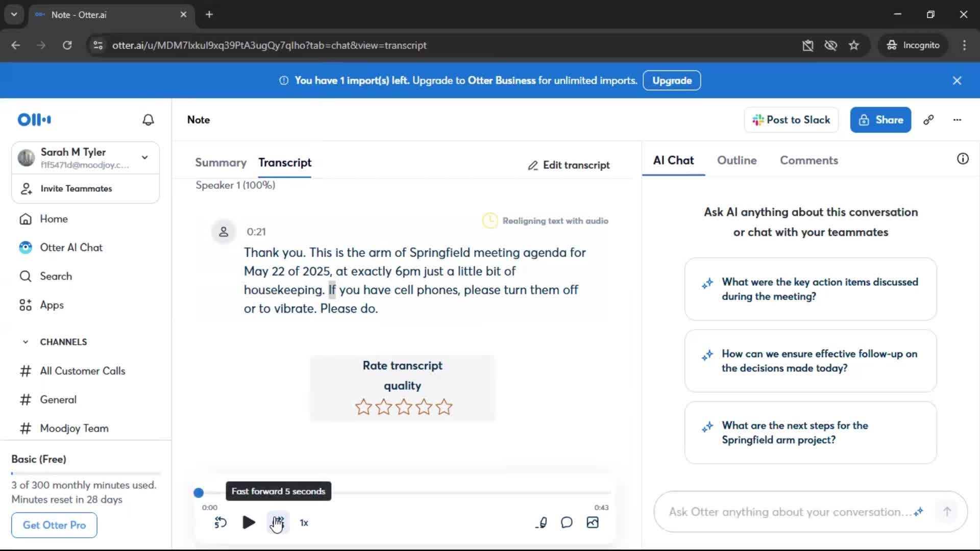Change playback speed from 1x
Viewport: 980px width, 551px height.
click(304, 523)
